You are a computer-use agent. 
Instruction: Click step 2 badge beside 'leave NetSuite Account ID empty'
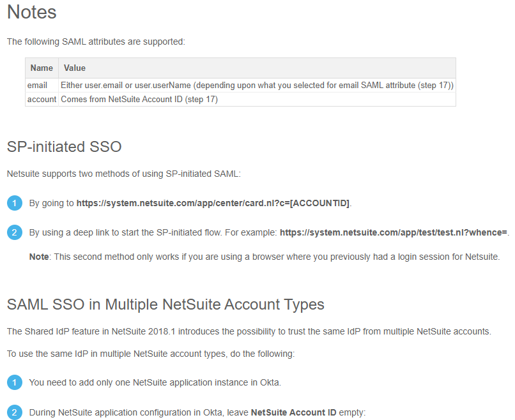pyautogui.click(x=14, y=412)
